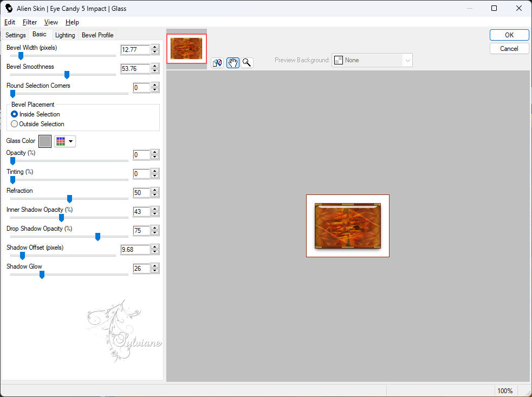Viewport: 532px width, 397px height.
Task: Open the Edit menu
Action: (10, 22)
